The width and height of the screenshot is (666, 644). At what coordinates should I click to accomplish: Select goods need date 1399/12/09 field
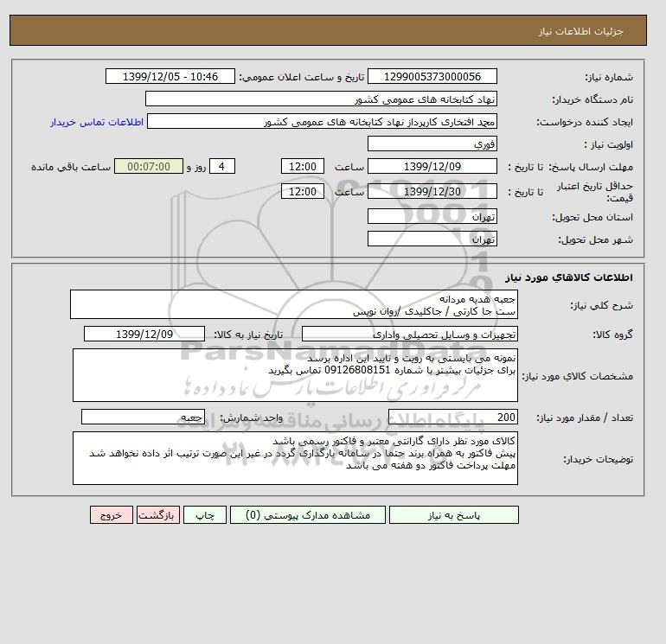[x=144, y=334]
